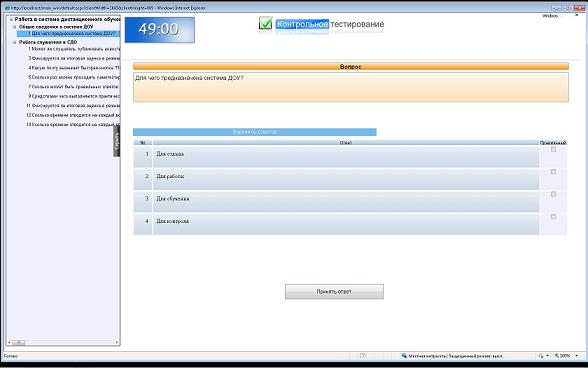
Task: Click the 'Правильный' column header
Action: (553, 143)
